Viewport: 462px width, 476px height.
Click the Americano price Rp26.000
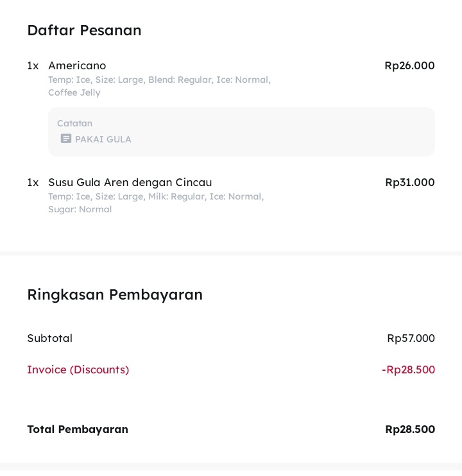tap(409, 65)
